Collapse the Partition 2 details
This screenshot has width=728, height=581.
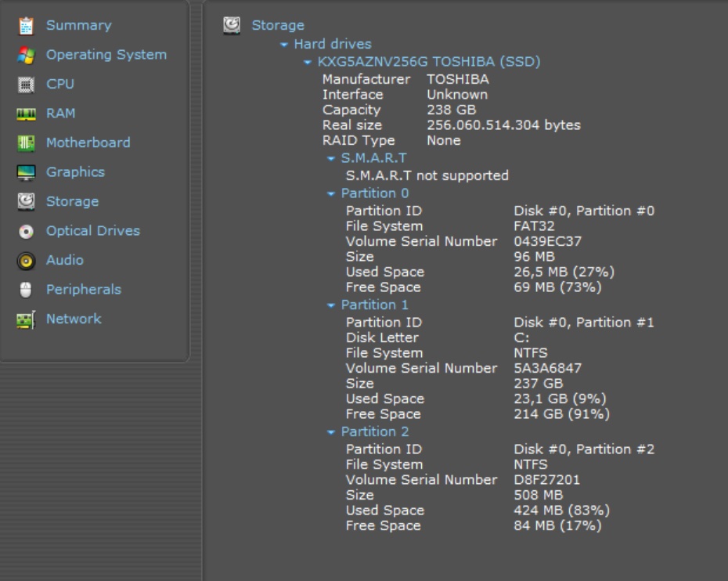pos(331,432)
